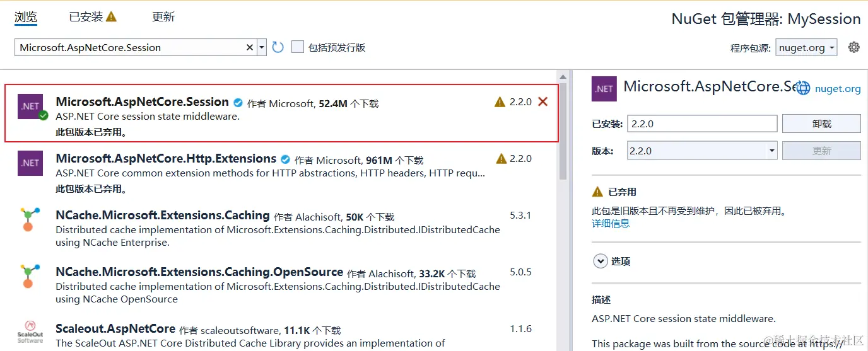Click deprecated warning icon beside Session 2.2.0
Screen dimensions: 868x351
click(x=500, y=101)
